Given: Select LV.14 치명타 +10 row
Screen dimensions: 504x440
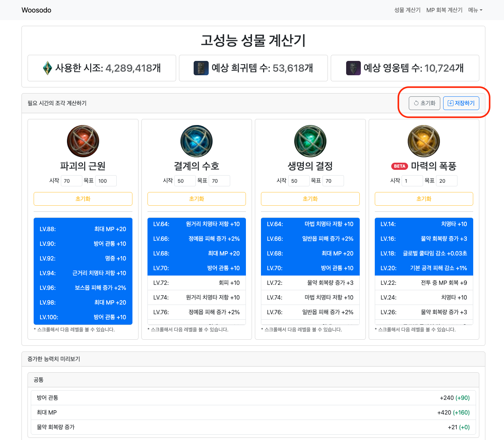Looking at the screenshot, I should pyautogui.click(x=424, y=224).
